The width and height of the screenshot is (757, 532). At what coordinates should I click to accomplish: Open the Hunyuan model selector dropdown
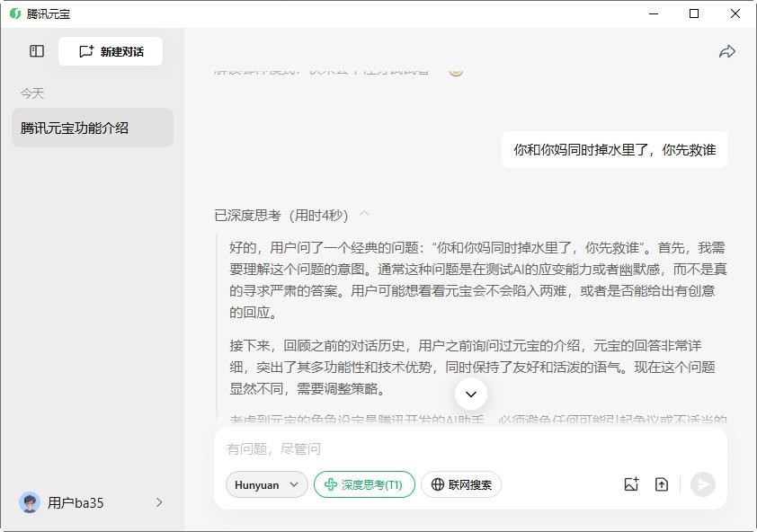pos(266,484)
